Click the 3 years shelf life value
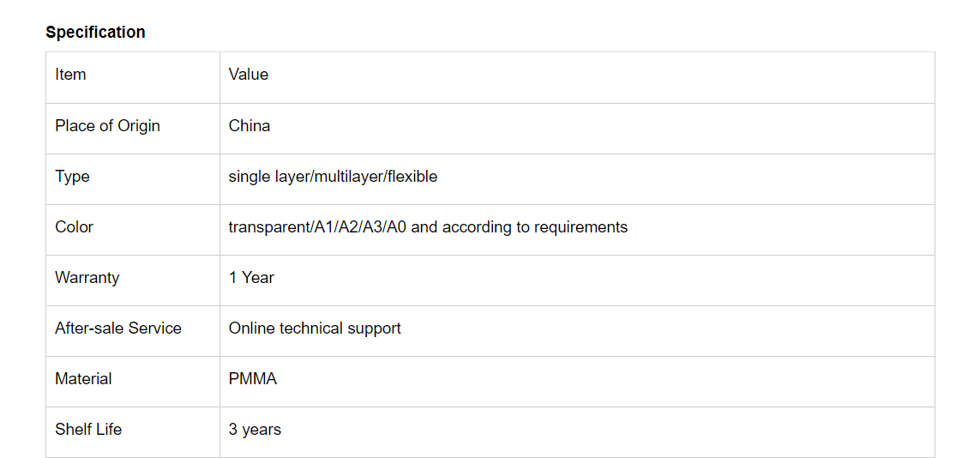This screenshot has width=980, height=458. click(x=255, y=430)
